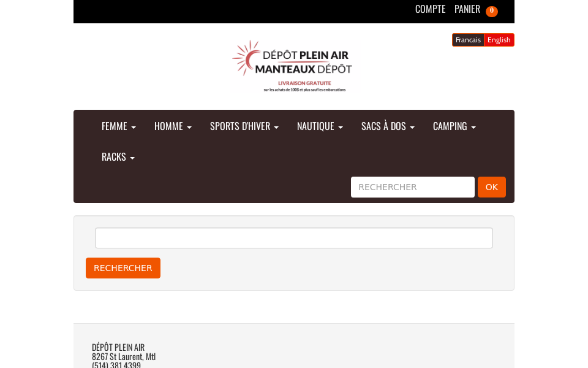This screenshot has height=368, width=588.
Task: Open the SPORTS D'HIVER dropdown
Action: (x=244, y=126)
